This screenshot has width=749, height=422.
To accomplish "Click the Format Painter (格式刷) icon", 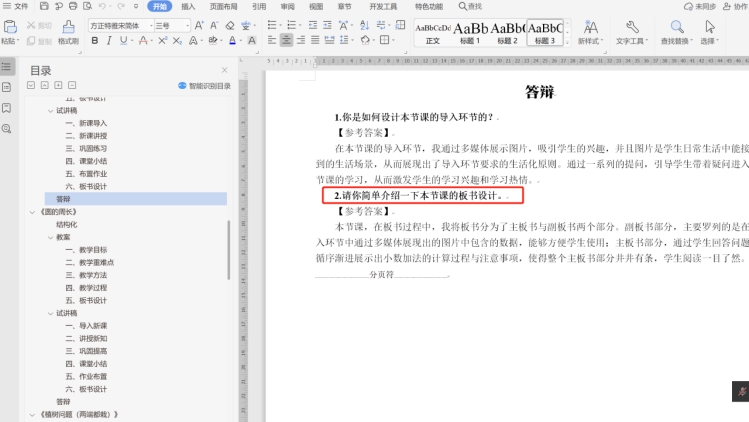I will [68, 32].
